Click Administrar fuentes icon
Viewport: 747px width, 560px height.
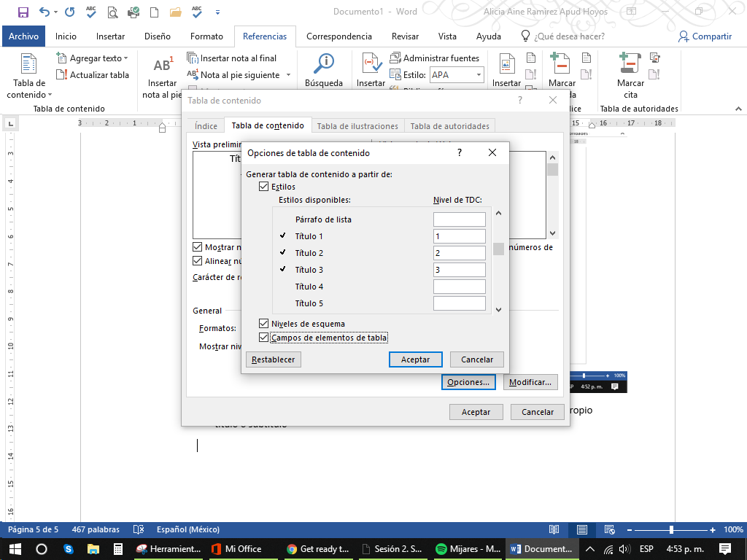tap(395, 58)
